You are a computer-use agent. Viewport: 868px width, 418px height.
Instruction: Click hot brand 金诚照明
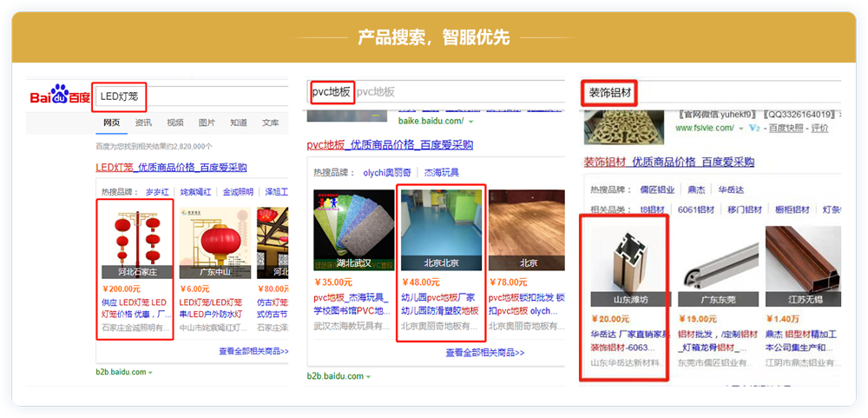tap(238, 192)
